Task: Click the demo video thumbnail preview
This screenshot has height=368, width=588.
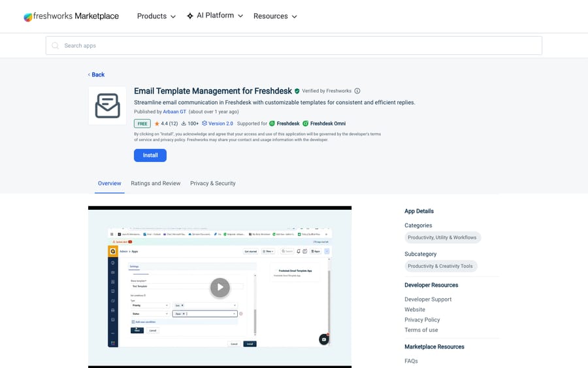Action: click(x=220, y=287)
